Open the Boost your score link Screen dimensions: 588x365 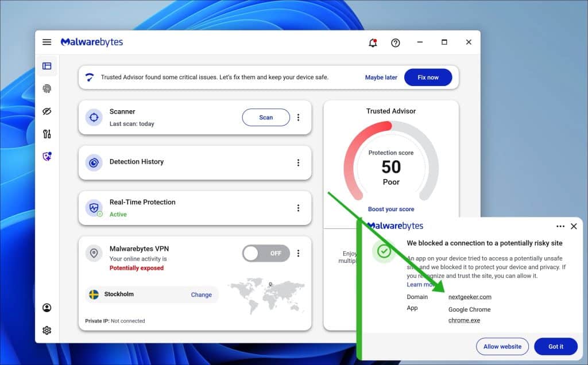pyautogui.click(x=391, y=209)
